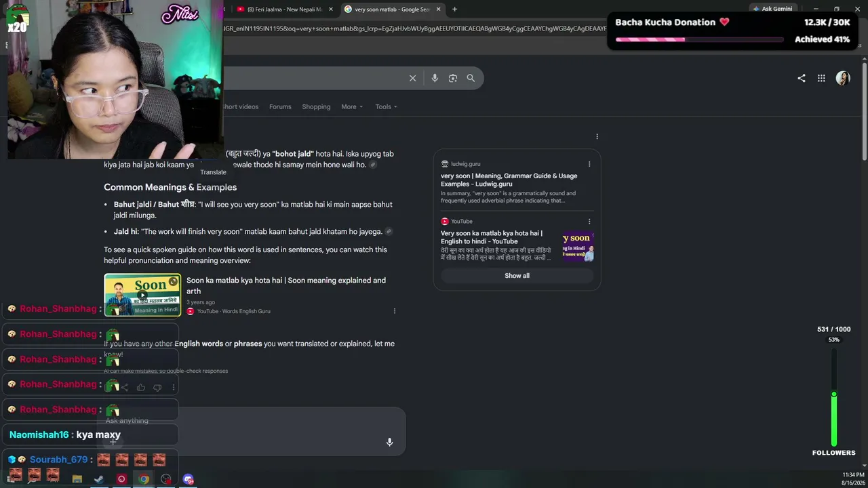Open the AI overview three-dot menu

coord(597,136)
